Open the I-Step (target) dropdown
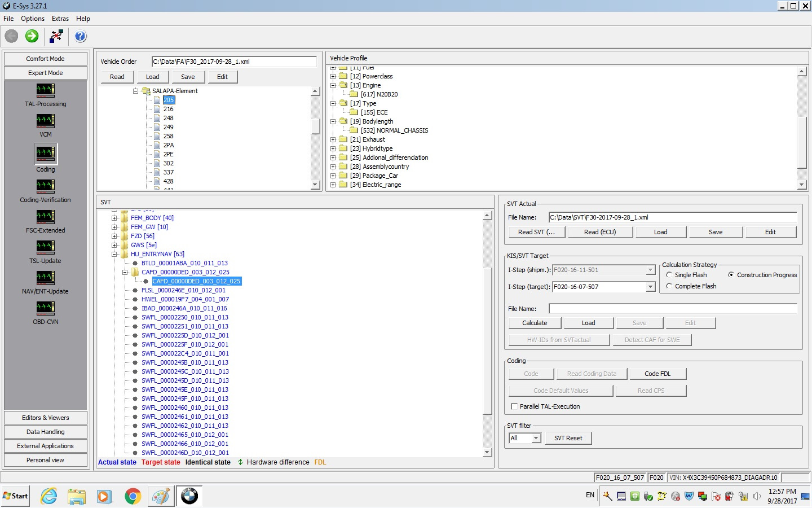The height and width of the screenshot is (508, 812). (650, 287)
